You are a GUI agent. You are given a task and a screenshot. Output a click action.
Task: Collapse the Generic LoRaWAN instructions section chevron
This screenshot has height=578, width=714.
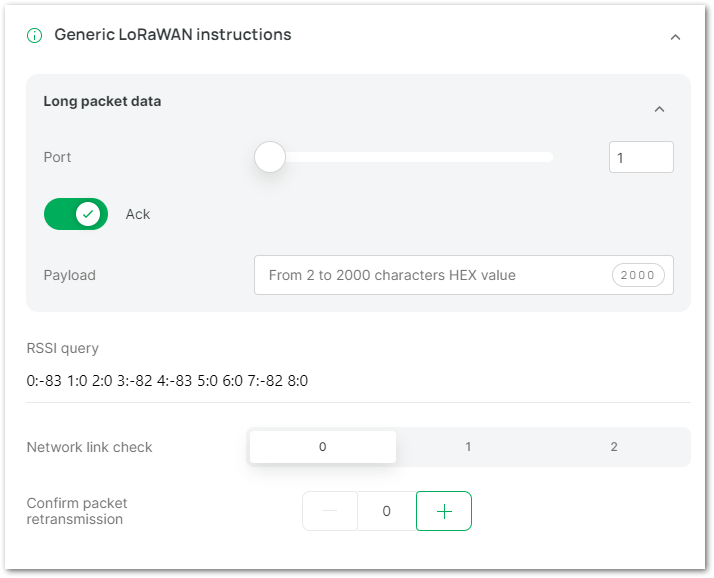coord(675,37)
